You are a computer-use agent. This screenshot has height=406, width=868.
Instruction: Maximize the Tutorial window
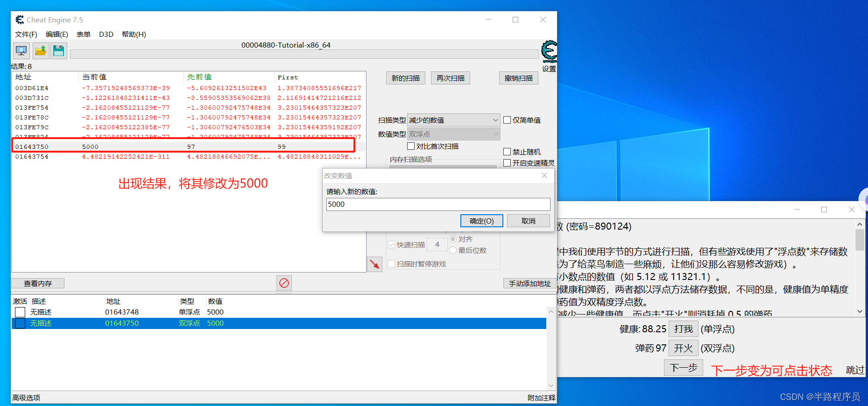click(x=824, y=210)
